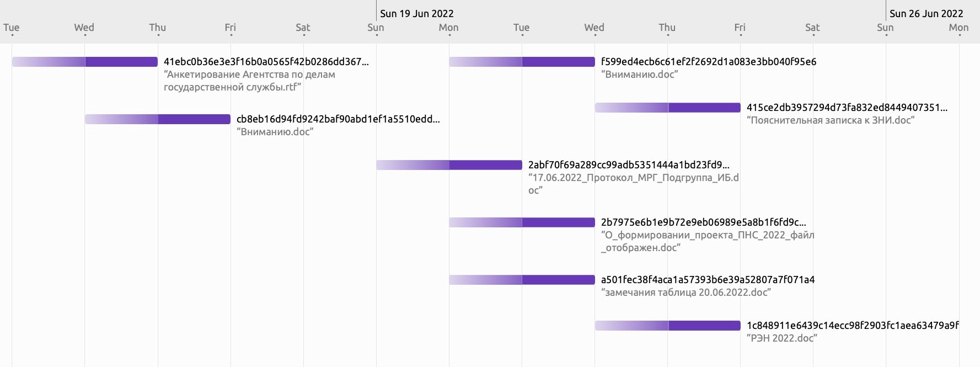
Task: Select the "РЭН 2022.doc" file label
Action: click(x=781, y=338)
